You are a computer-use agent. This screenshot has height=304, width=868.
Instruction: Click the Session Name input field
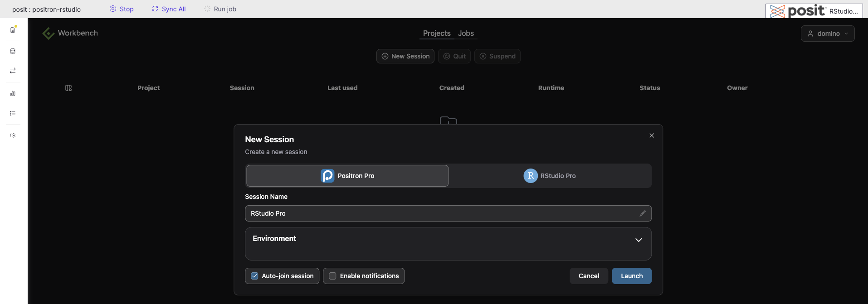(448, 213)
